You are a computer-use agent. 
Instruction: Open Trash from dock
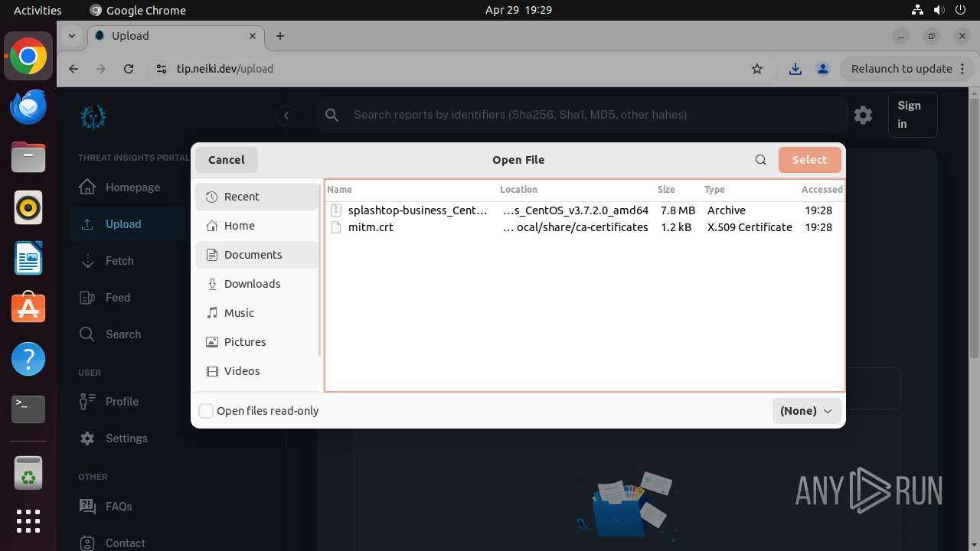pyautogui.click(x=28, y=473)
